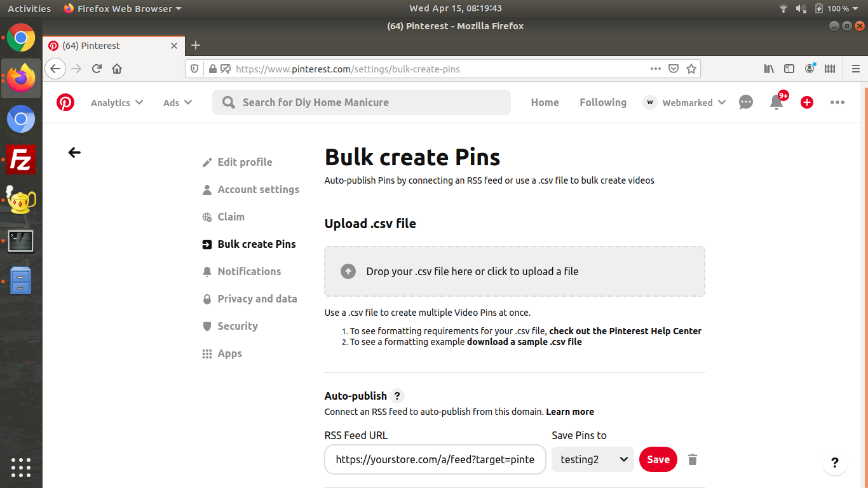The width and height of the screenshot is (868, 488).
Task: Open the more options ellipsis menu
Action: pyautogui.click(x=837, y=102)
